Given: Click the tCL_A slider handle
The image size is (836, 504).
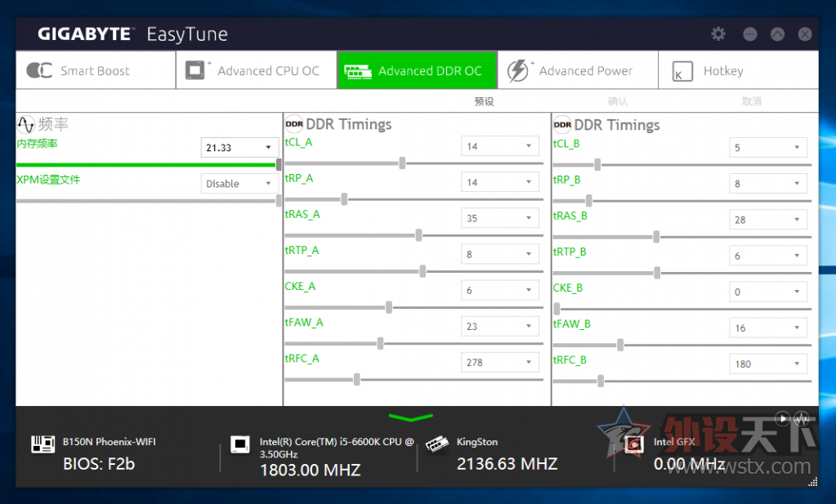Looking at the screenshot, I should pyautogui.click(x=402, y=163).
